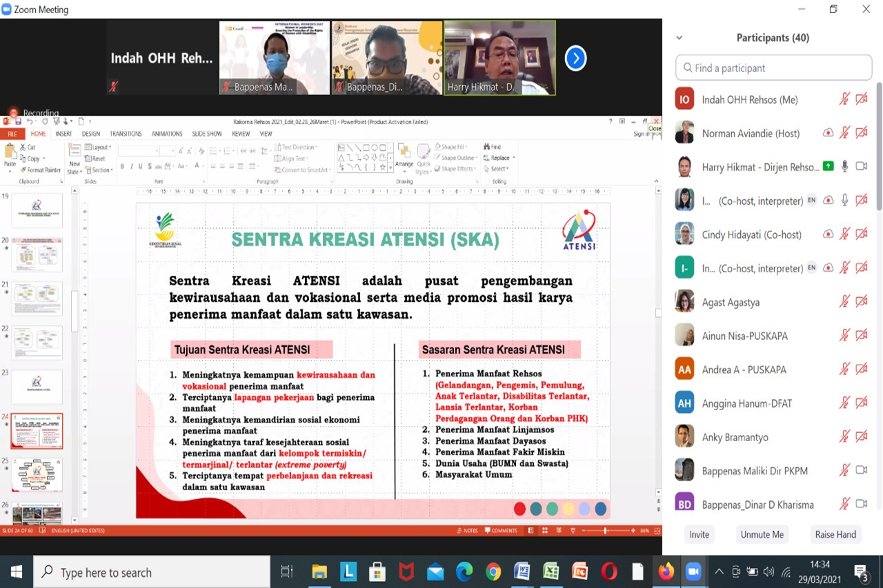Image resolution: width=883 pixels, height=588 pixels.
Task: Open Shape Effects dropdown
Action: pyautogui.click(x=456, y=169)
